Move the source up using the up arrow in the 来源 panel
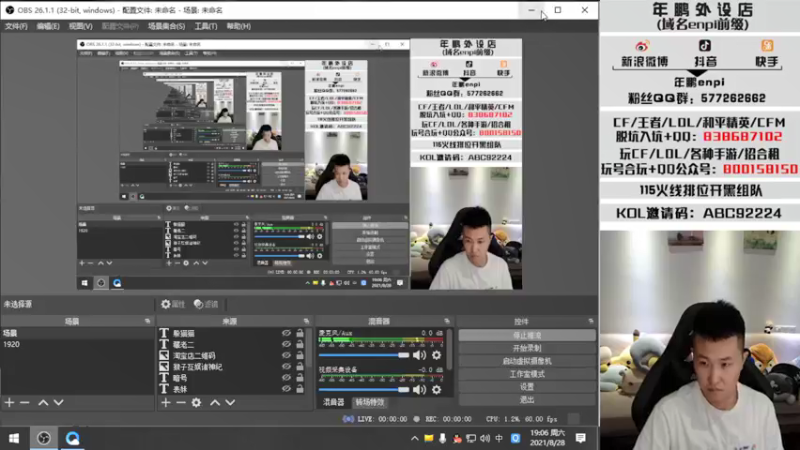This screenshot has width=800, height=450. pos(215,403)
